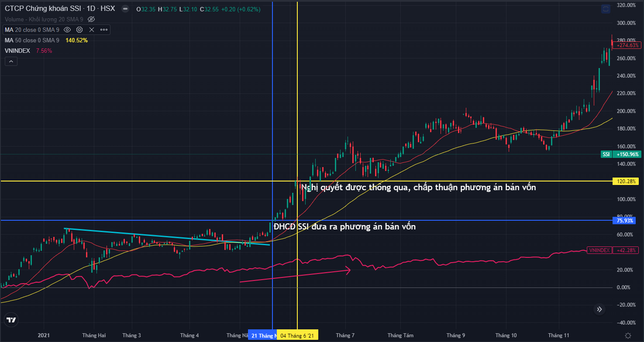Click the Tháng 7 time axis label
Image resolution: width=644 pixels, height=342 pixels.
[345, 335]
